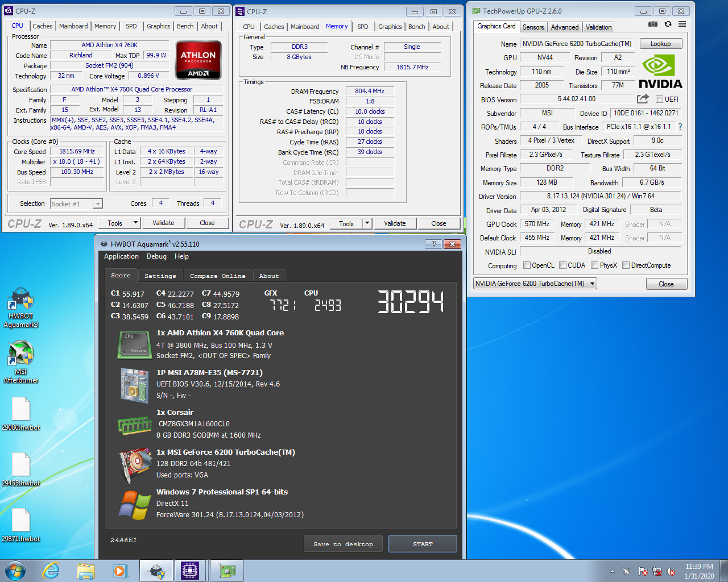Viewport: 728px width, 582px height.
Task: Click the Show desktop strip on taskbar
Action: (724, 571)
